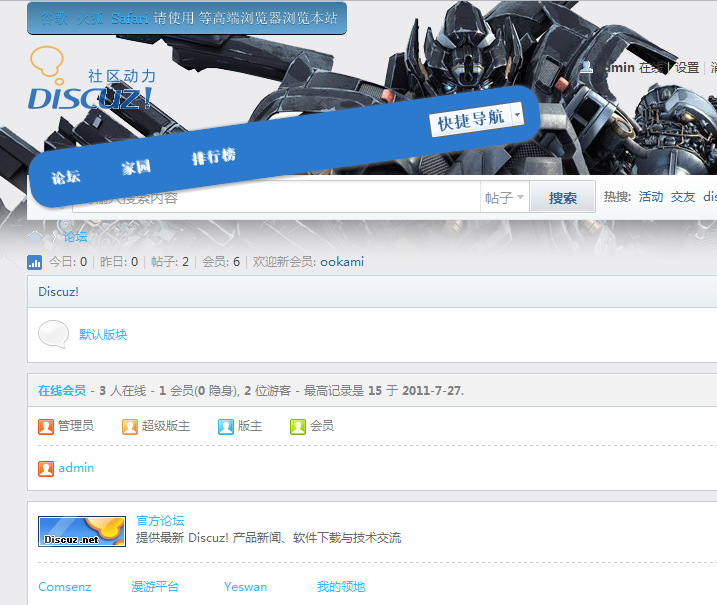717x605 pixels.
Task: Click the 会员 legend icon
Action: tap(298, 427)
